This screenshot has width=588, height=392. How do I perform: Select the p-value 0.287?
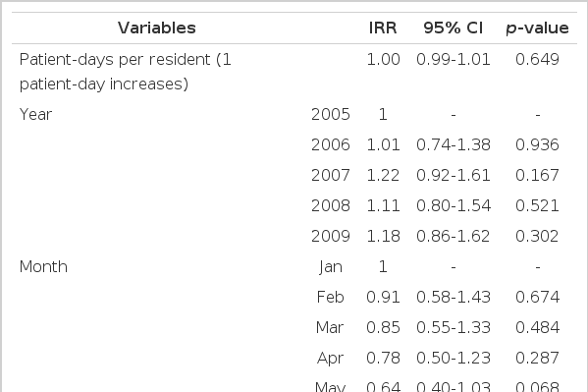click(537, 358)
